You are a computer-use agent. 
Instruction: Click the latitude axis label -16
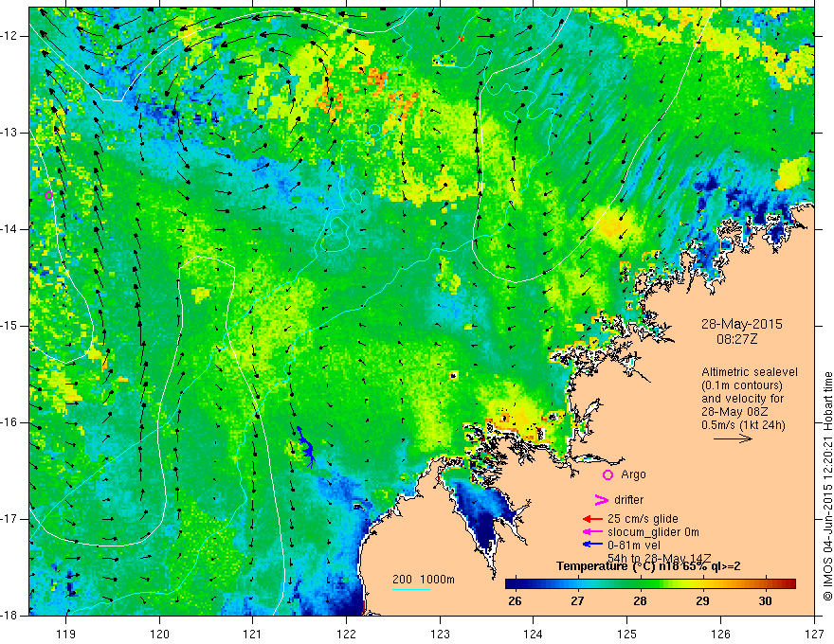click(10, 422)
